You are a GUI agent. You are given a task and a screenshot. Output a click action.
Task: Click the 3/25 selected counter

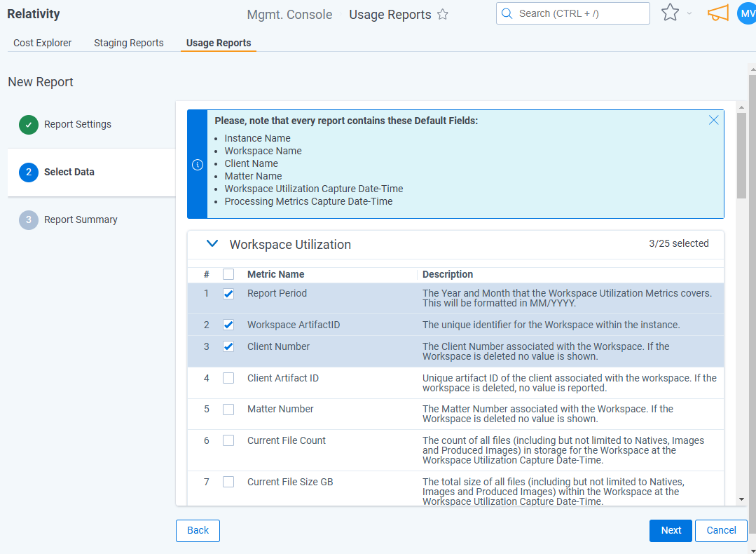coord(679,243)
